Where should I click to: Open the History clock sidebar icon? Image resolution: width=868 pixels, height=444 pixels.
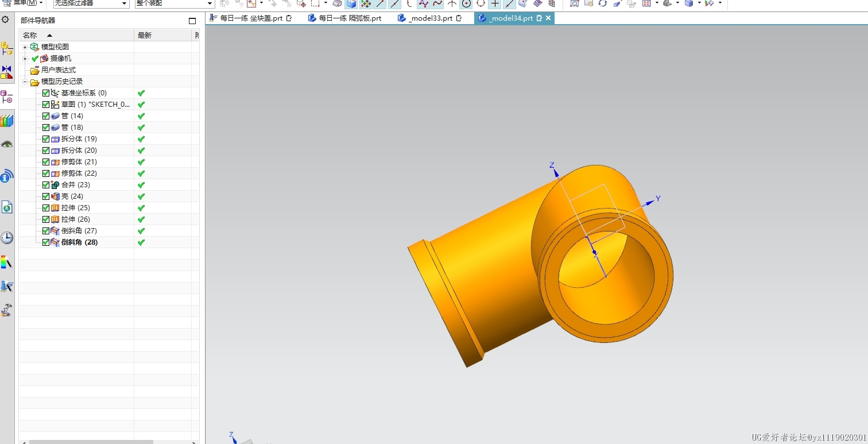click(x=6, y=238)
